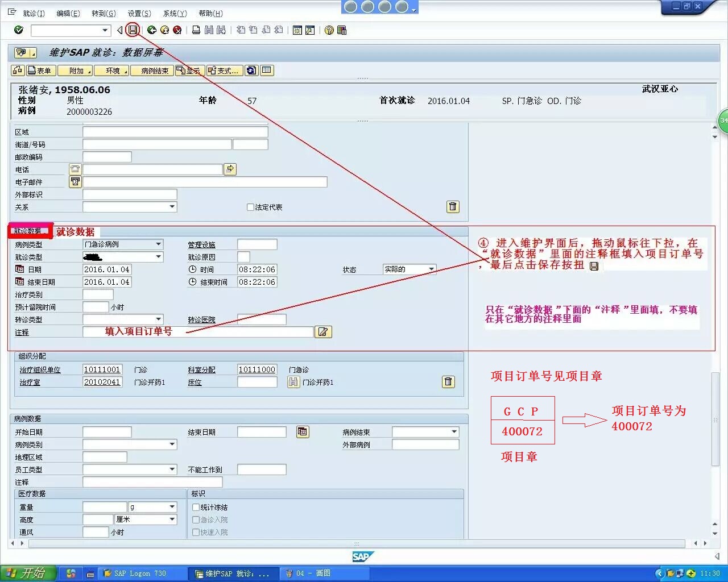728x582 pixels.
Task: Click the refresh icon in application toolbar
Action: [x=251, y=70]
